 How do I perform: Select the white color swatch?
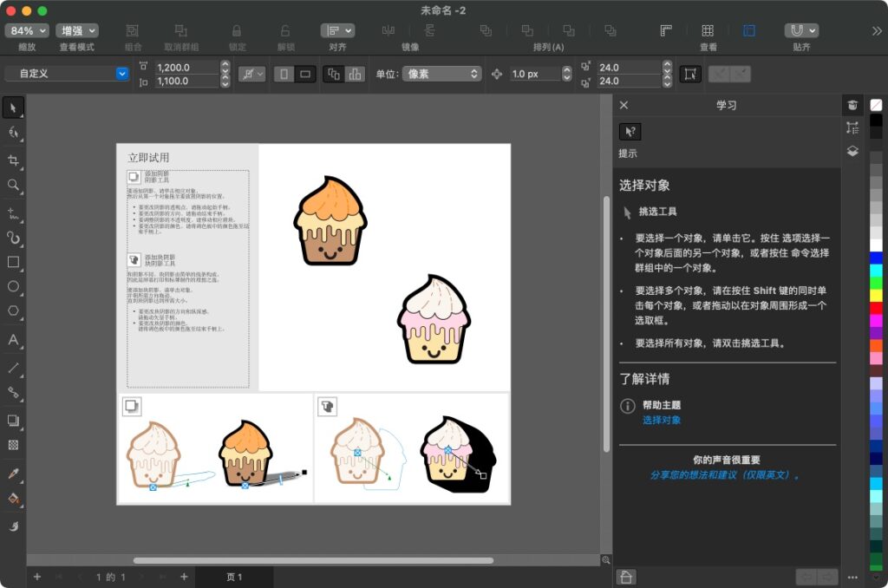pos(875,246)
